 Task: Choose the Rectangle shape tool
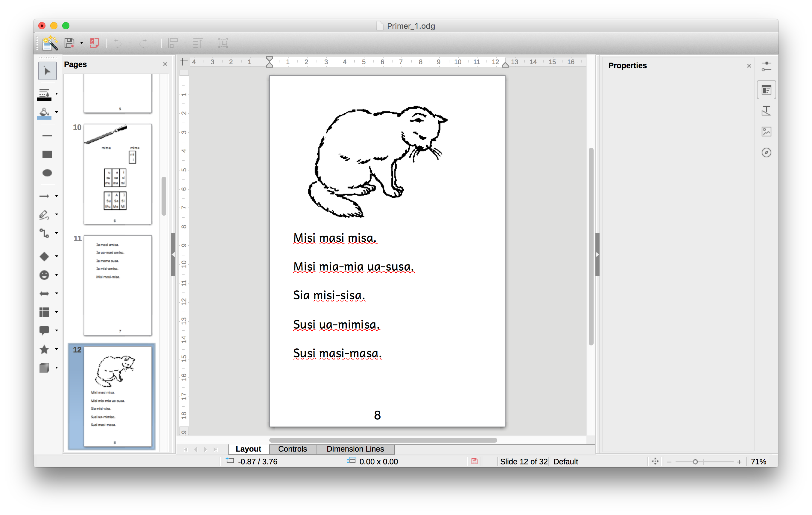pyautogui.click(x=47, y=154)
